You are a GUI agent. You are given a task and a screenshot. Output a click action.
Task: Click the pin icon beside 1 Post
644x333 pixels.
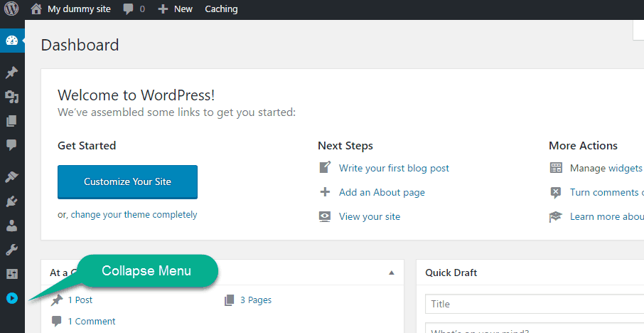[57, 300]
